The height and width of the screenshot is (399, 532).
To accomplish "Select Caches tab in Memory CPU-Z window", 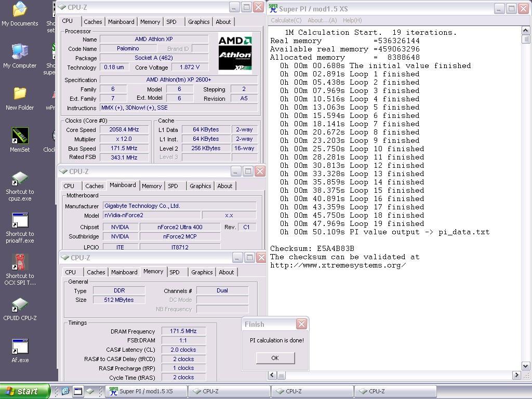I will tap(96, 272).
